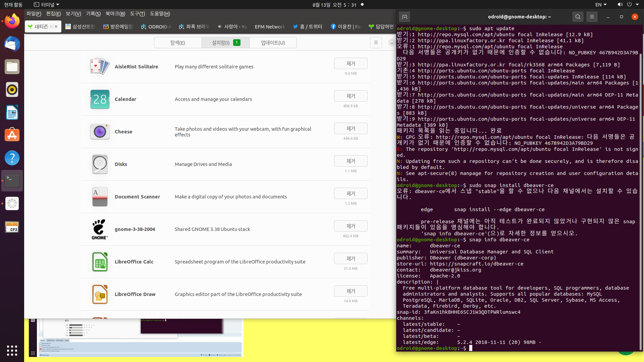Open the 보기(V) menu
This screenshot has height=362, width=644.
pos(73,14)
